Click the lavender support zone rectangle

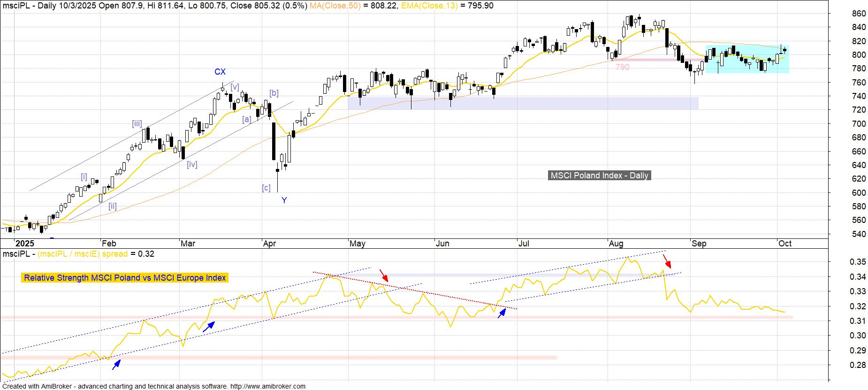tap(523, 103)
